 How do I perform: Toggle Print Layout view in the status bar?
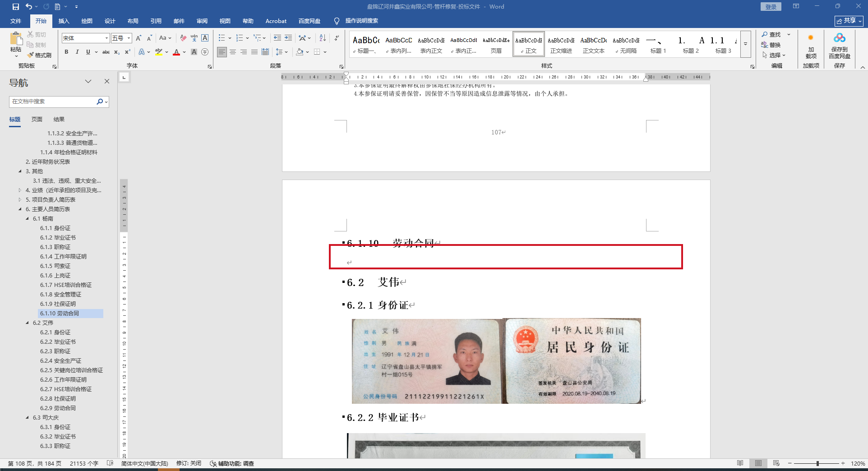click(x=758, y=463)
